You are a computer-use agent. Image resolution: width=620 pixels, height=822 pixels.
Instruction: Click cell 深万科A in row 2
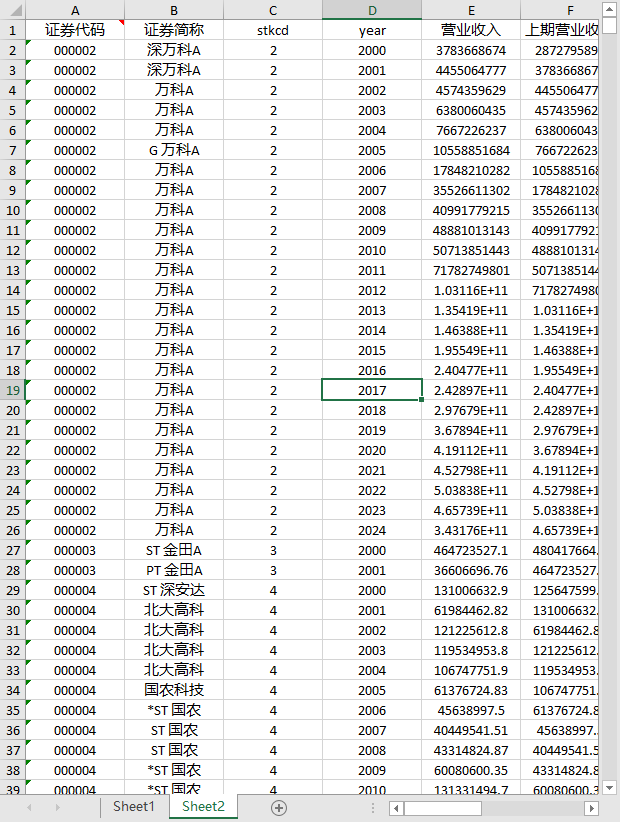174,50
